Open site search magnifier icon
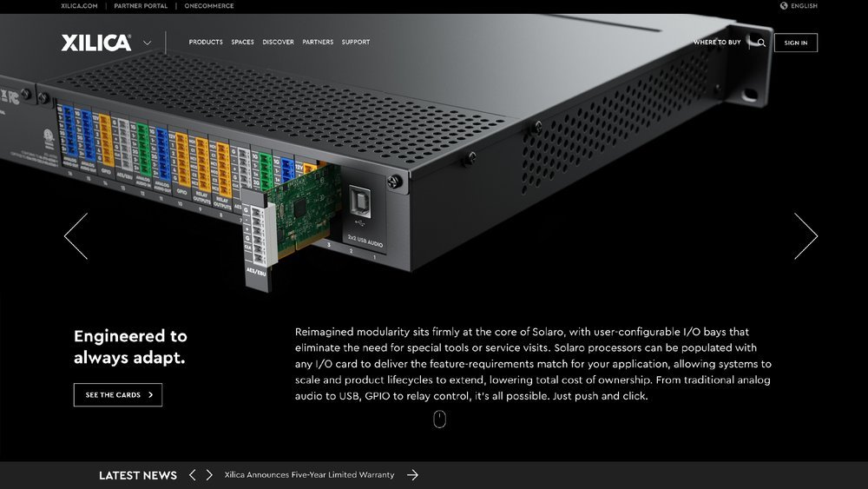868x489 pixels. click(762, 43)
